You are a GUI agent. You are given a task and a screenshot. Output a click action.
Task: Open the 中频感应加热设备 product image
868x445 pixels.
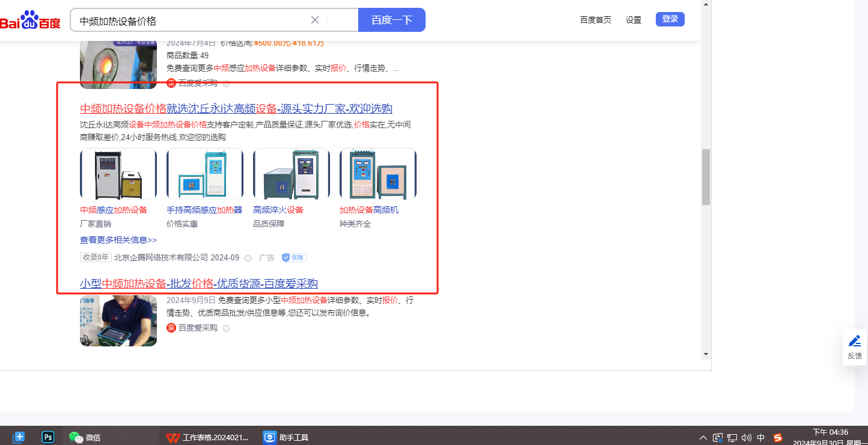(118, 174)
